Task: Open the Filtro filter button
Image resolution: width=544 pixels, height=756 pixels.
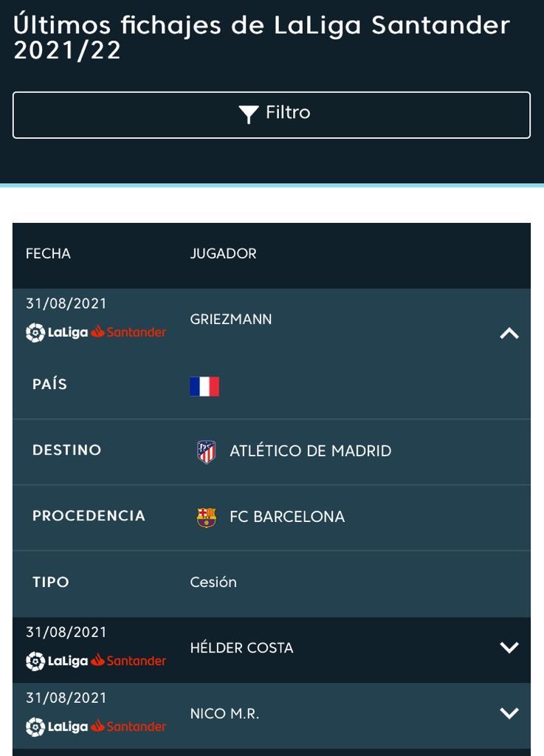Action: pos(272,114)
